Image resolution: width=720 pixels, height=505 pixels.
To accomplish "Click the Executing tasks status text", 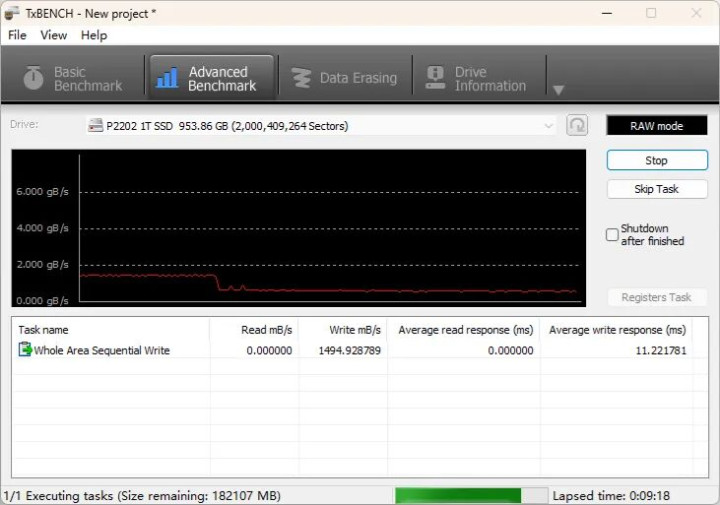I will pyautogui.click(x=142, y=496).
